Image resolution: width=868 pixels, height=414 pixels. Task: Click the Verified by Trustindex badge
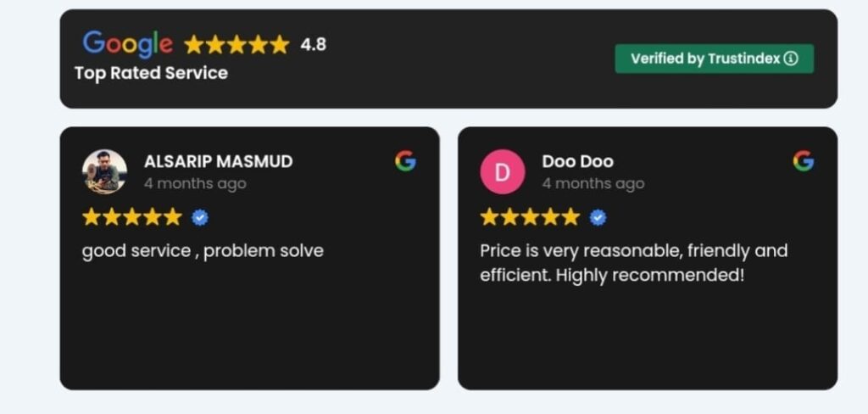pyautogui.click(x=714, y=59)
